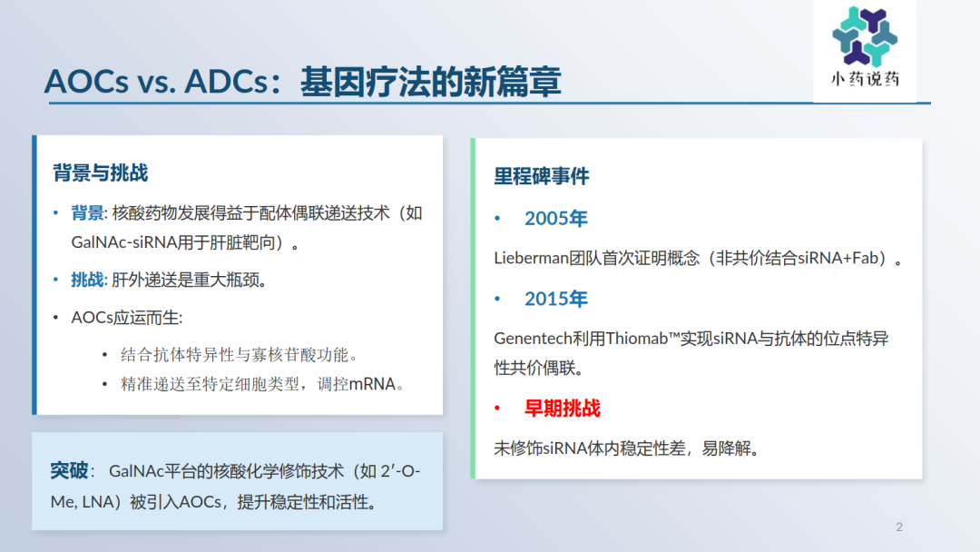Image resolution: width=980 pixels, height=552 pixels.
Task: Click the '2005年' milestone label
Action: click(x=555, y=218)
